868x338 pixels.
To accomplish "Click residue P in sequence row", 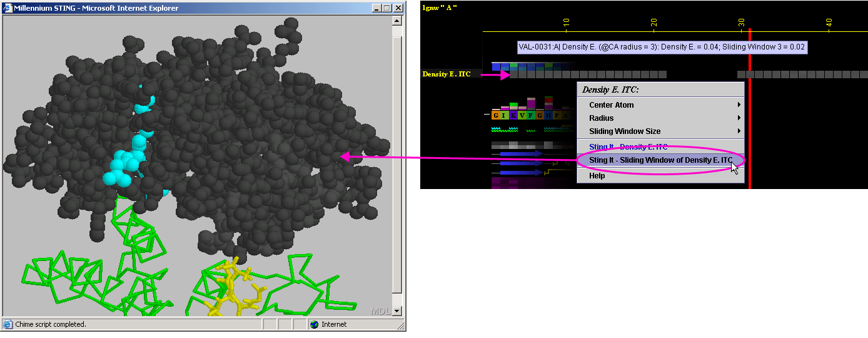I will (557, 115).
